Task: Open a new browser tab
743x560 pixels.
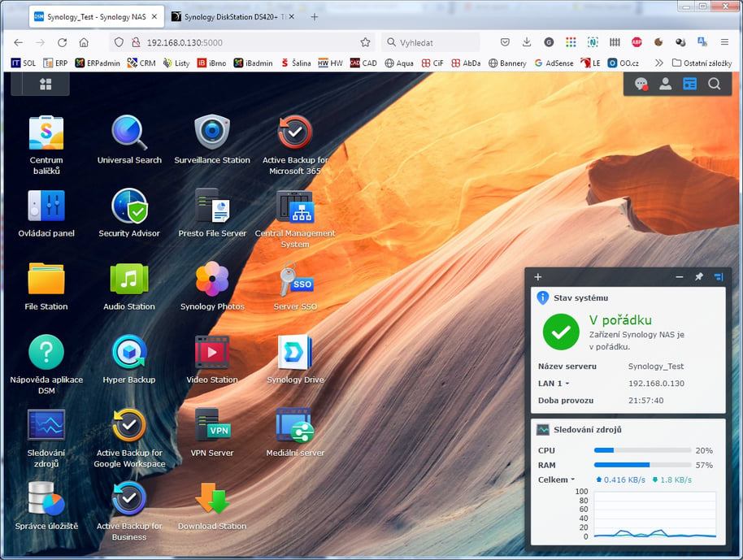Action: pos(314,16)
